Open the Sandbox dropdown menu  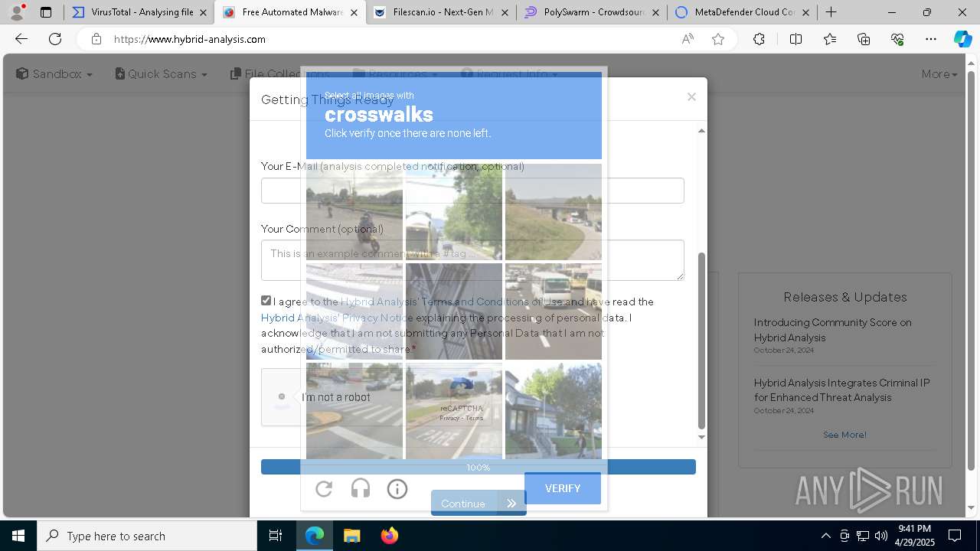[x=54, y=74]
